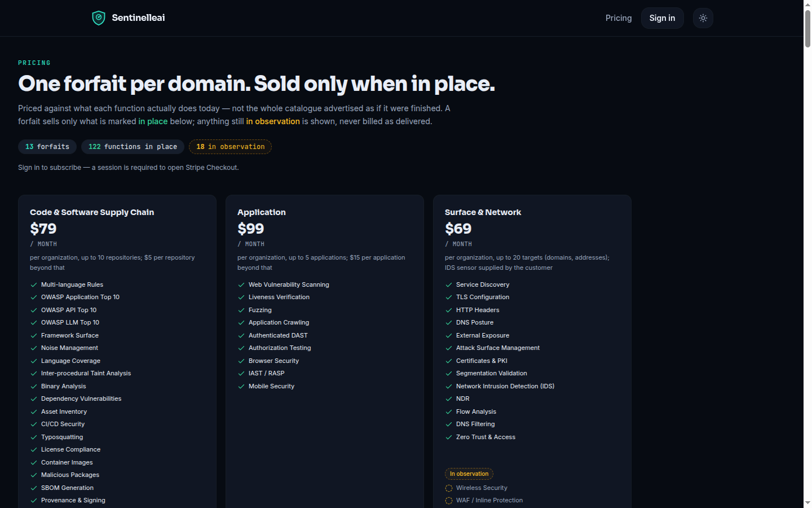Select the Code & Software Supply Chain heading
The height and width of the screenshot is (508, 812).
point(92,212)
